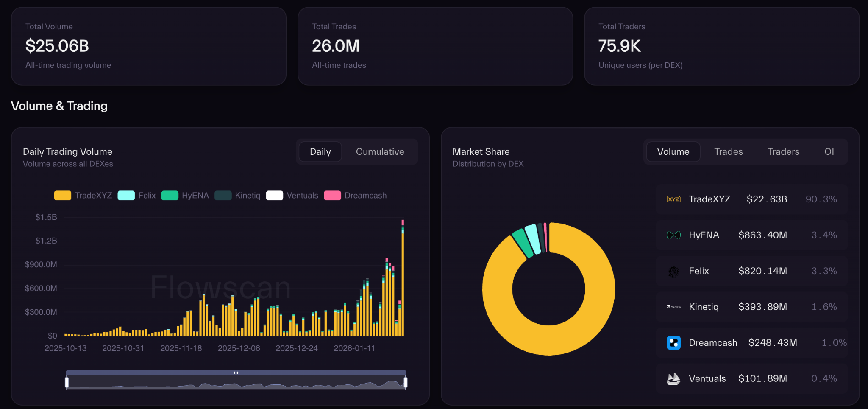
Task: Click the Dreamcash blue logo icon
Action: click(x=673, y=342)
